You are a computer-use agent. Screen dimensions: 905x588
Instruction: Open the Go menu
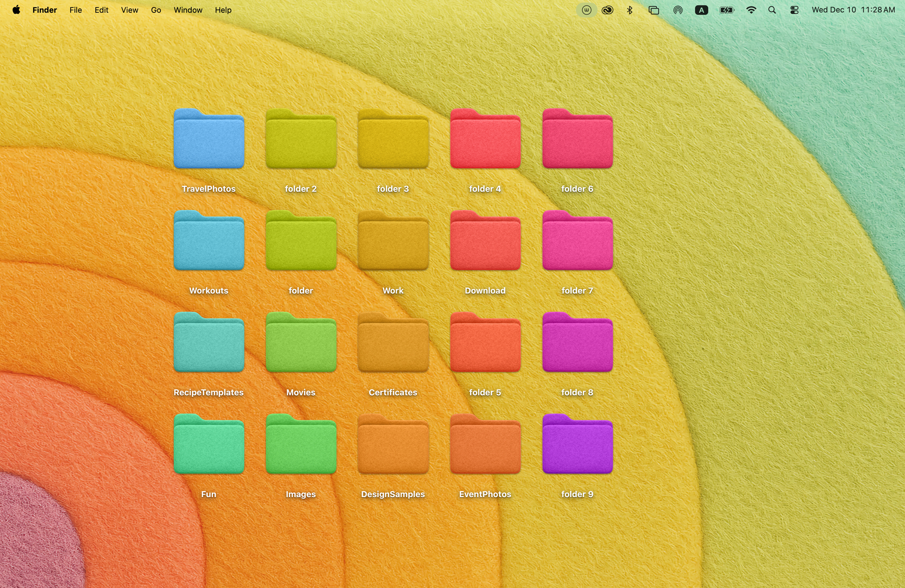click(155, 10)
